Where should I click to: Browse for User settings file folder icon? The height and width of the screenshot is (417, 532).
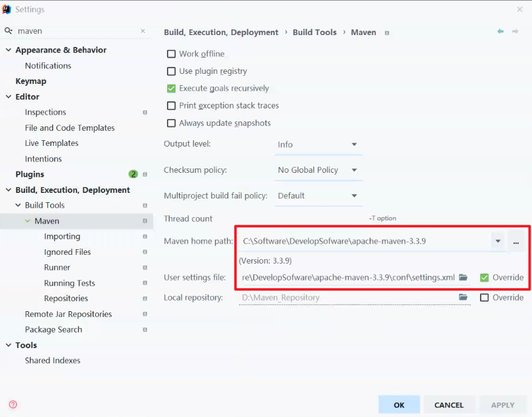pos(463,277)
